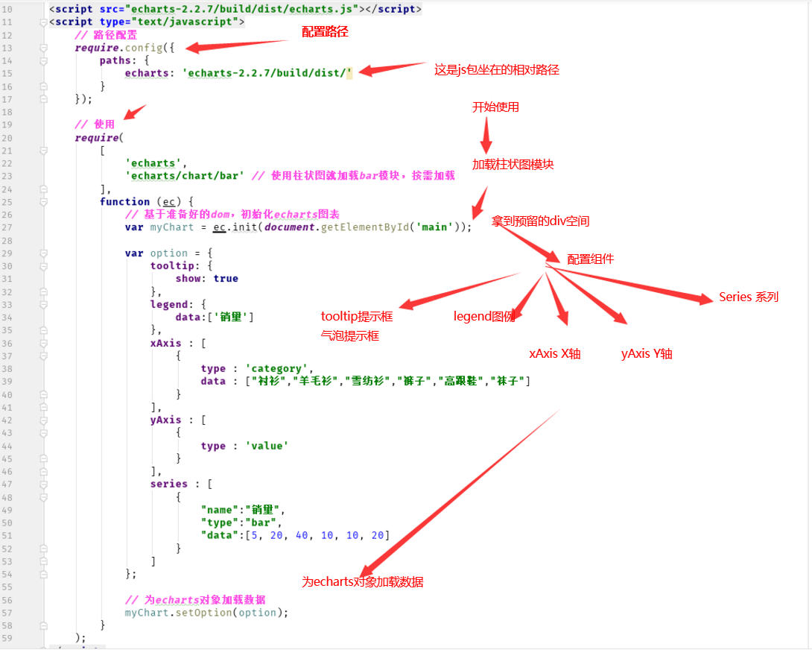
Task: Click the fold end marker on line 17
Action: pos(43,99)
